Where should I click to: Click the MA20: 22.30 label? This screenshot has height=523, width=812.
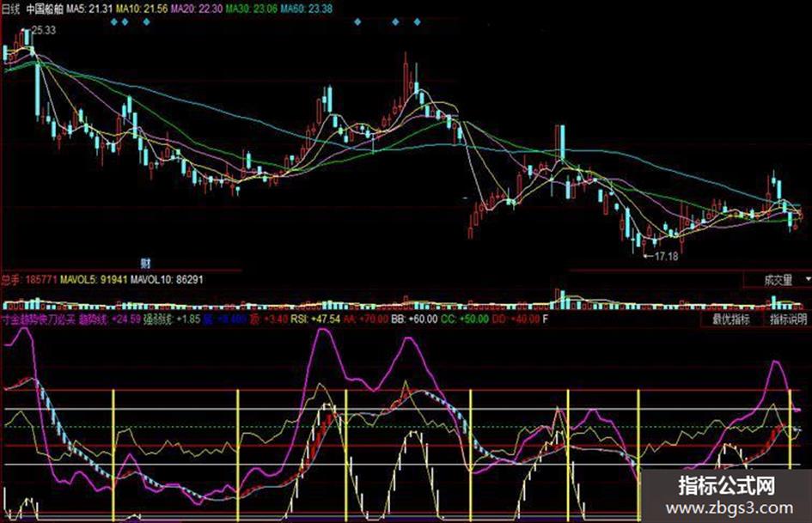(x=196, y=9)
